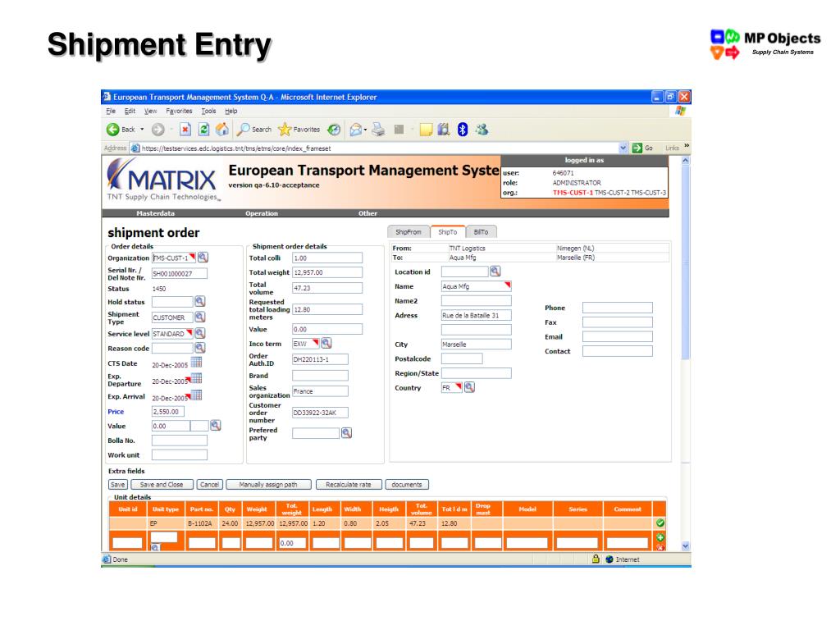Open Location id lookup magnifier
Image resolution: width=840 pixels, height=630 pixels.
coord(495,271)
